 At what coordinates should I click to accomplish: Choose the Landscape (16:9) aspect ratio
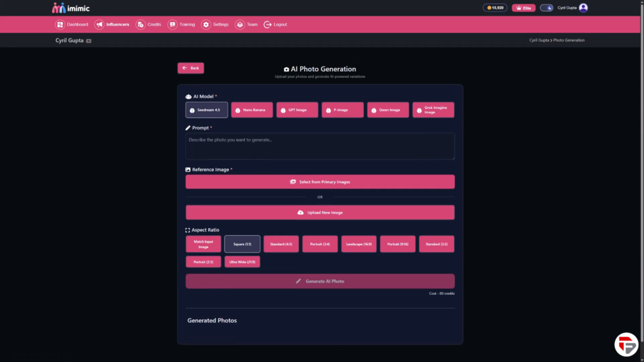[358, 244]
